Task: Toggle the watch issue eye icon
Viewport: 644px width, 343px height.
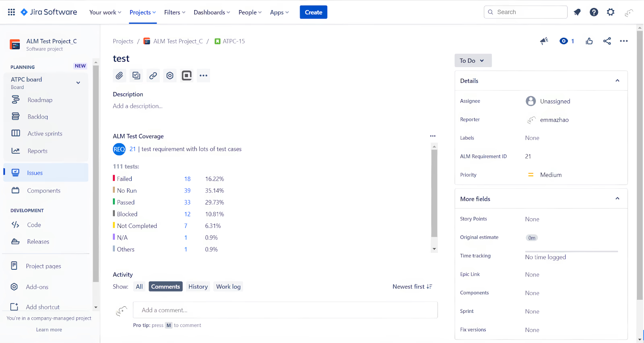Action: tap(563, 41)
